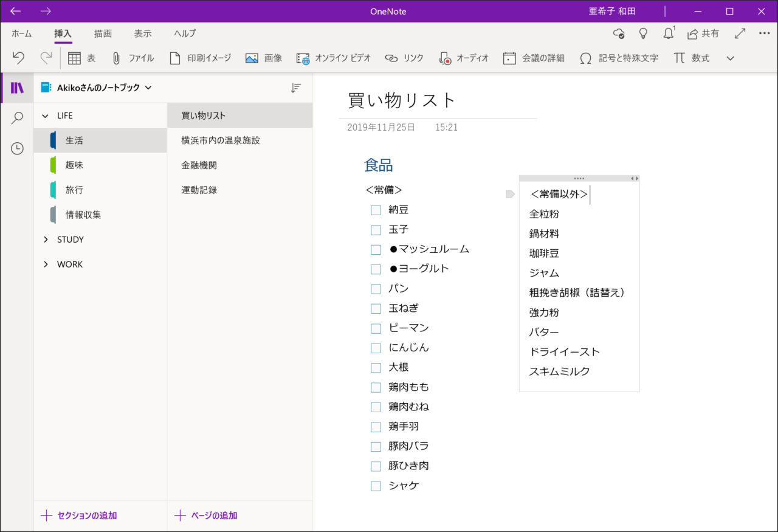Insert an image using the 画像 icon

pyautogui.click(x=263, y=58)
